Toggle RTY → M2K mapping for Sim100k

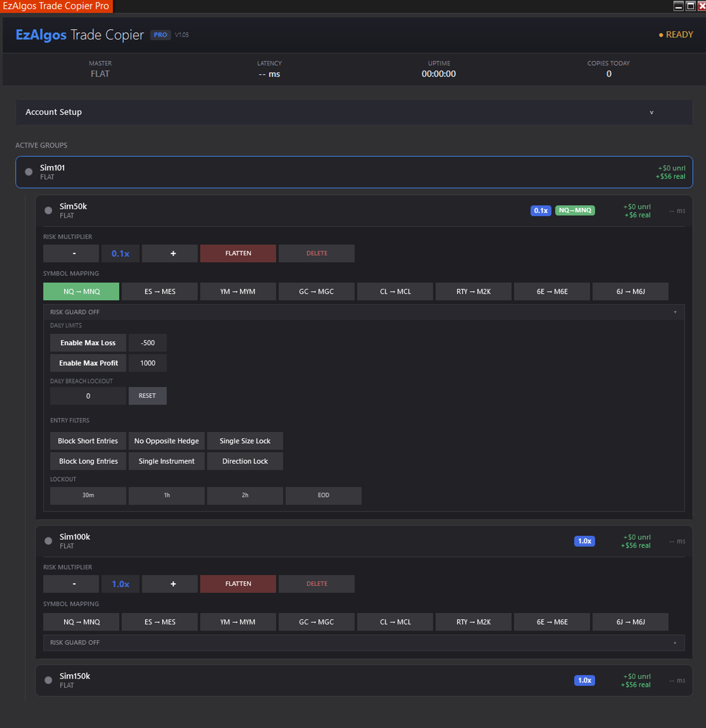click(x=474, y=622)
